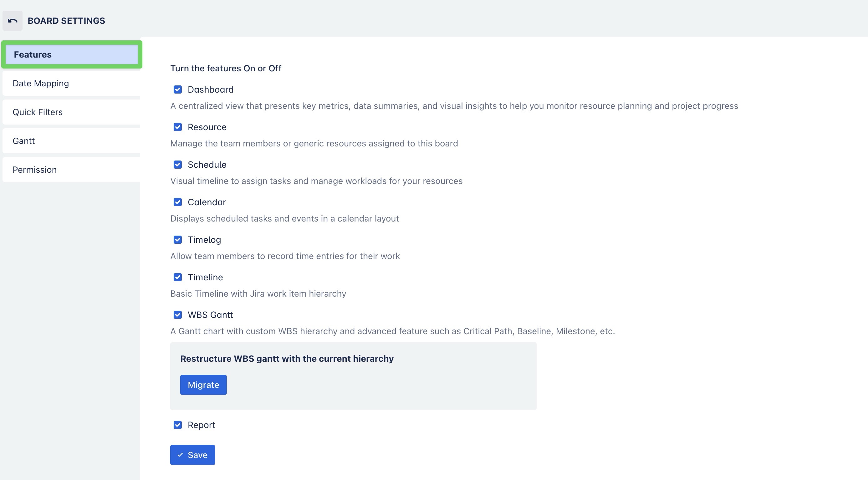Click the Dashboard label text
The height and width of the screenshot is (480, 868).
(210, 89)
